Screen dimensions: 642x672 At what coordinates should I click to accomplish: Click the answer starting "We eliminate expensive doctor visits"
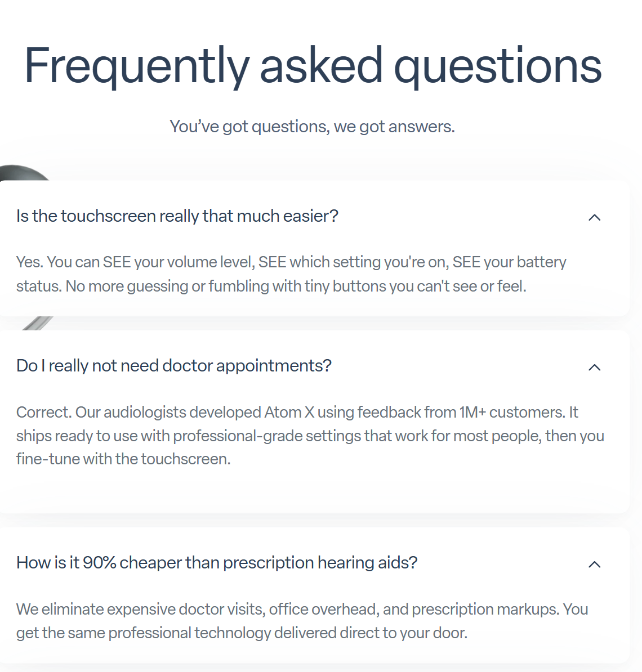coord(302,621)
